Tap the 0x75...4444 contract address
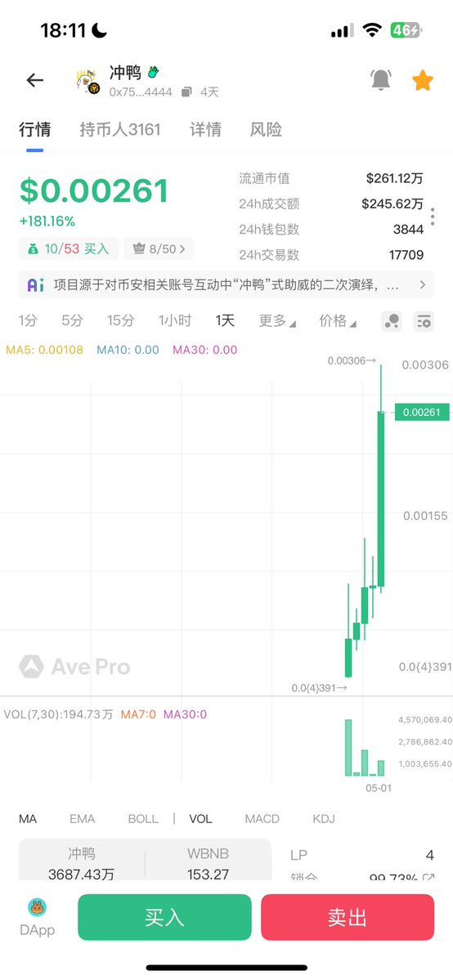This screenshot has width=453, height=980. pos(141,92)
